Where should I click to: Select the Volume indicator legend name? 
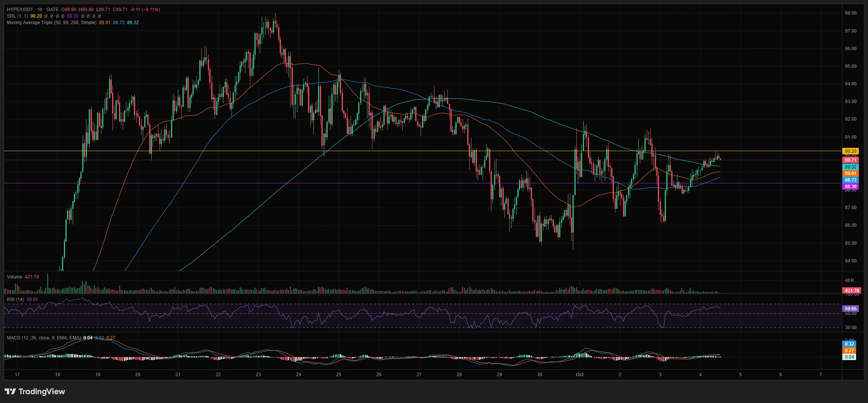[x=15, y=277]
